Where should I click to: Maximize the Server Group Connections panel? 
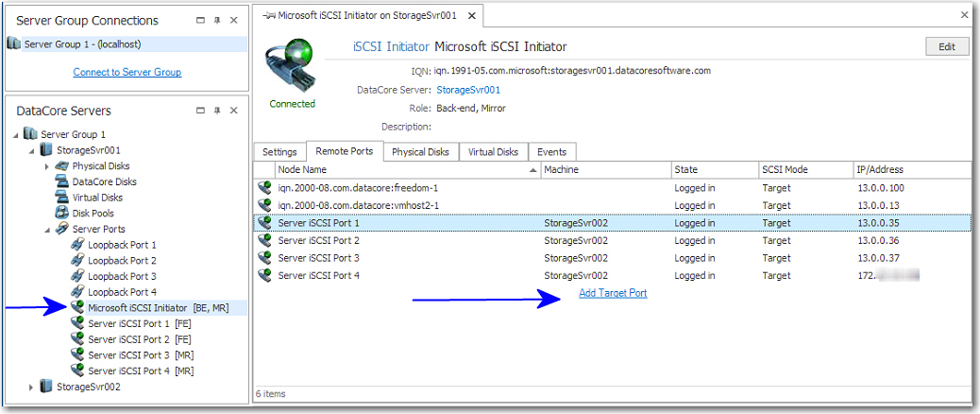(200, 20)
